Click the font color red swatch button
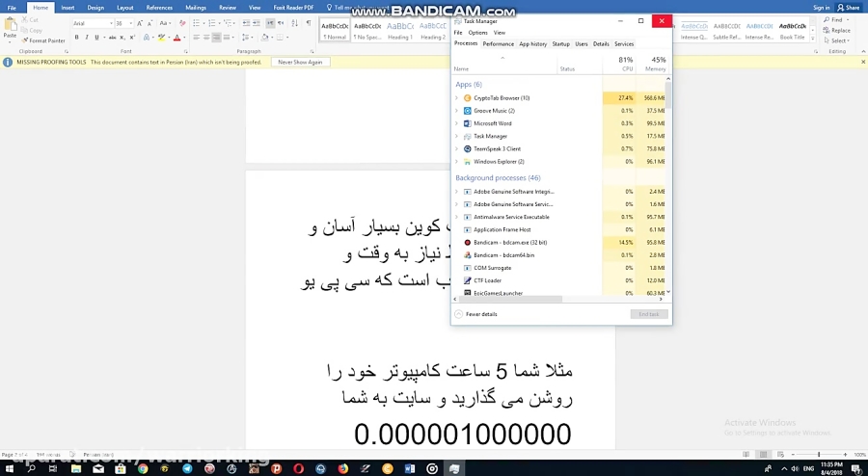Screen dimensions: 868x476 click(x=176, y=38)
